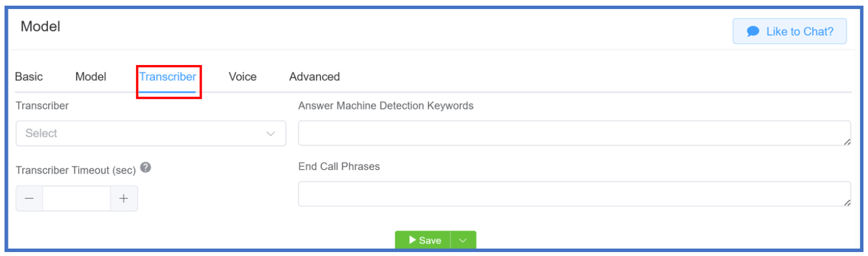Image resolution: width=868 pixels, height=256 pixels.
Task: Click the play icon on Save button
Action: [413, 240]
